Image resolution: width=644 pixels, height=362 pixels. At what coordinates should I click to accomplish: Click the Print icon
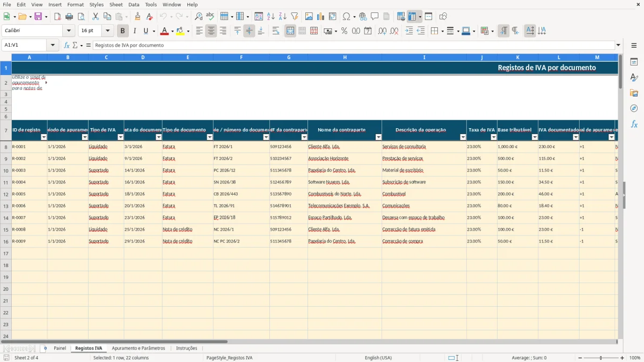(x=69, y=17)
